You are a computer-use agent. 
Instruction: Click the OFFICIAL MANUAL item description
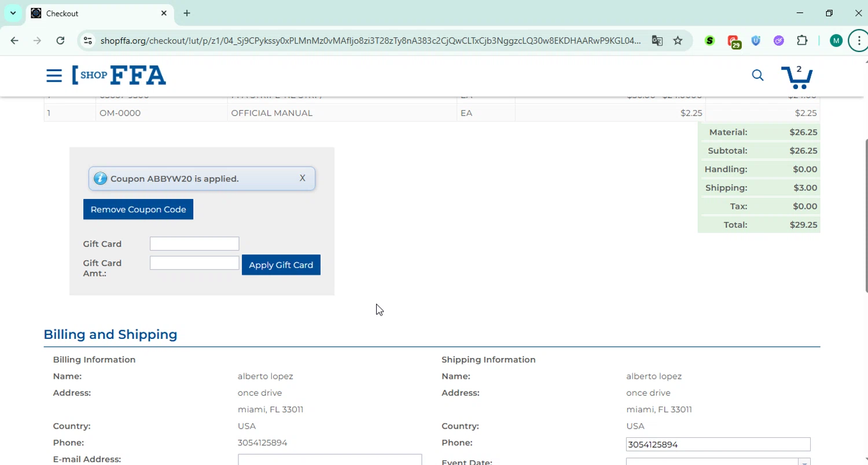tap(272, 113)
